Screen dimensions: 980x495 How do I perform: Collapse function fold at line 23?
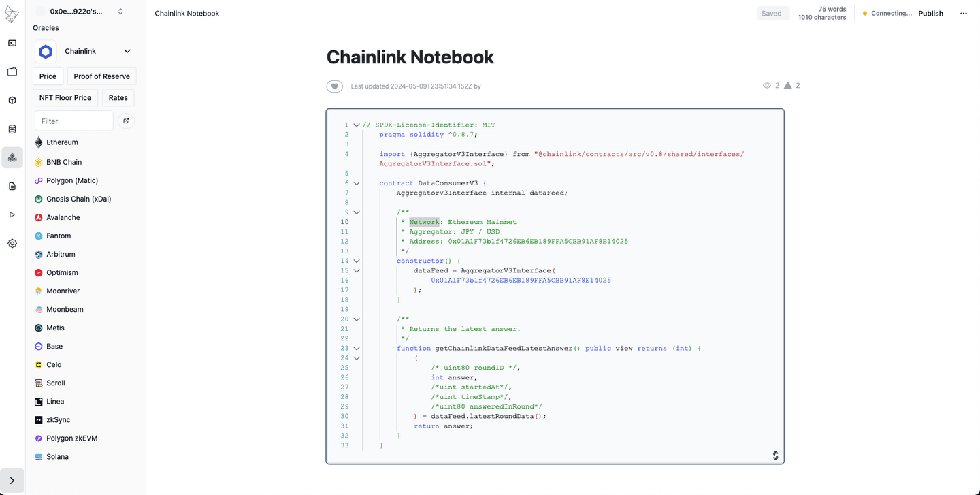click(x=356, y=348)
